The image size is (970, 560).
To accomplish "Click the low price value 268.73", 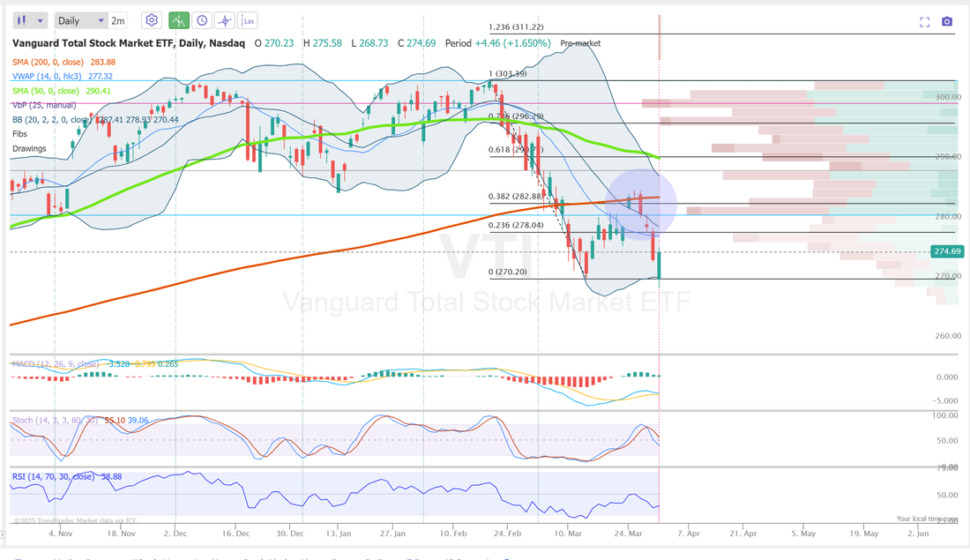I will pos(374,43).
